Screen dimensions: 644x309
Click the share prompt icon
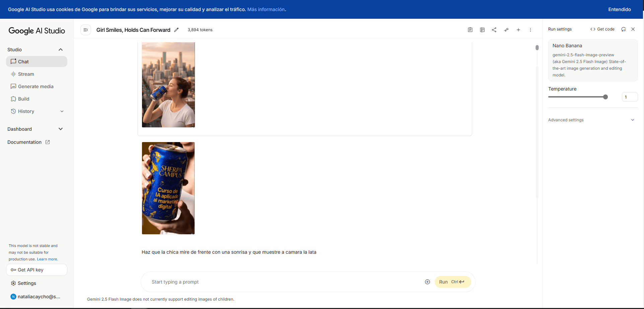click(x=494, y=30)
